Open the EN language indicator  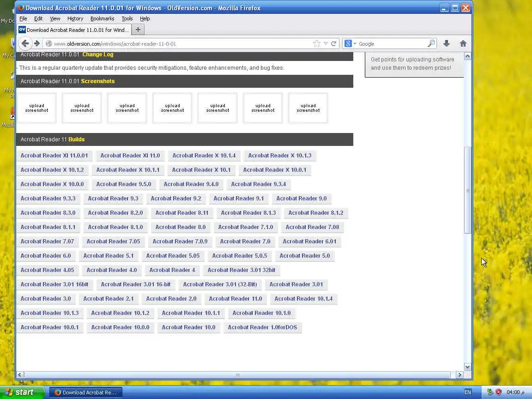(x=468, y=392)
